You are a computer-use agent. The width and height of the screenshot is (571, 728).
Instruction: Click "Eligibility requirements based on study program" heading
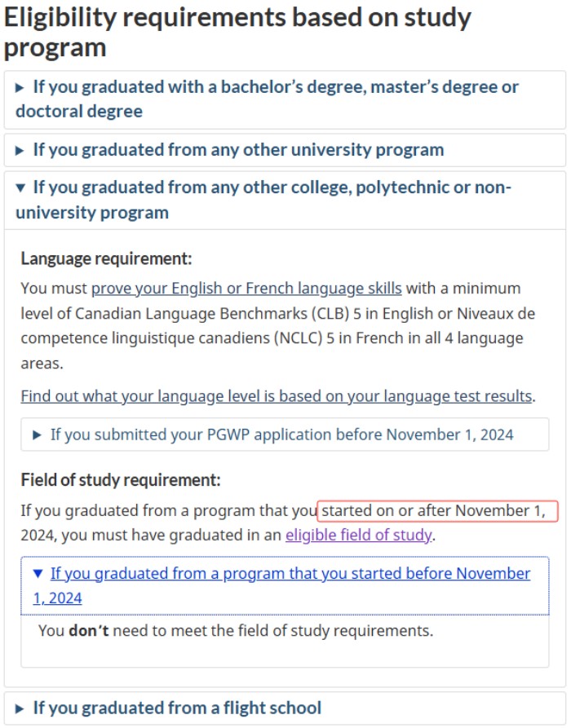pos(237,33)
